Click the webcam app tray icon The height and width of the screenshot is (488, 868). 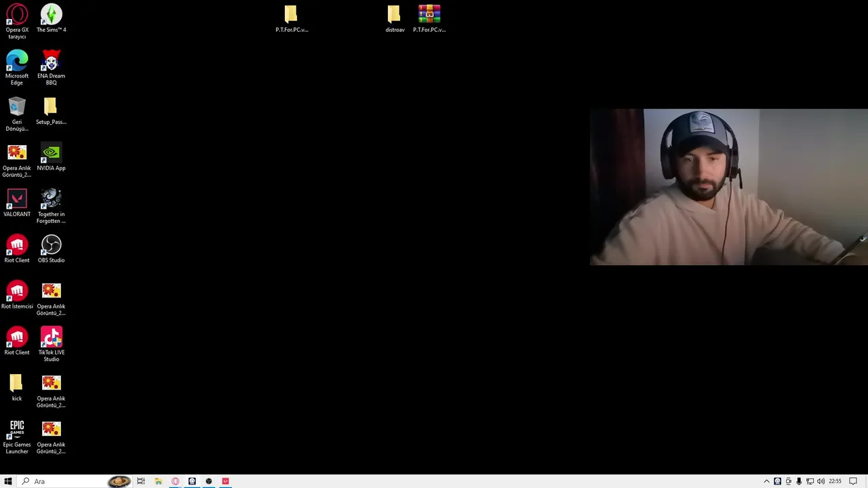point(778,481)
